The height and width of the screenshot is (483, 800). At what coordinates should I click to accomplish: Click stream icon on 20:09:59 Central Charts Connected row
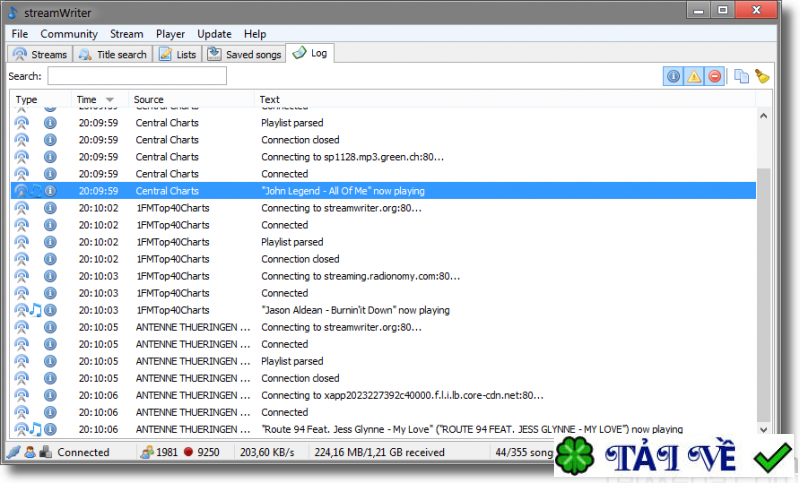[21, 174]
